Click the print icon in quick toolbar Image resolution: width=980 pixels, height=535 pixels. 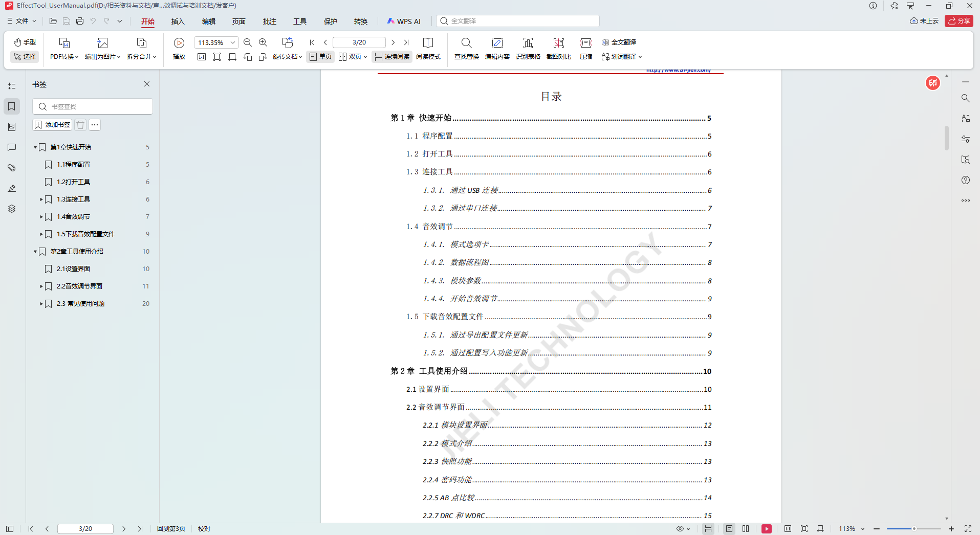tap(80, 21)
